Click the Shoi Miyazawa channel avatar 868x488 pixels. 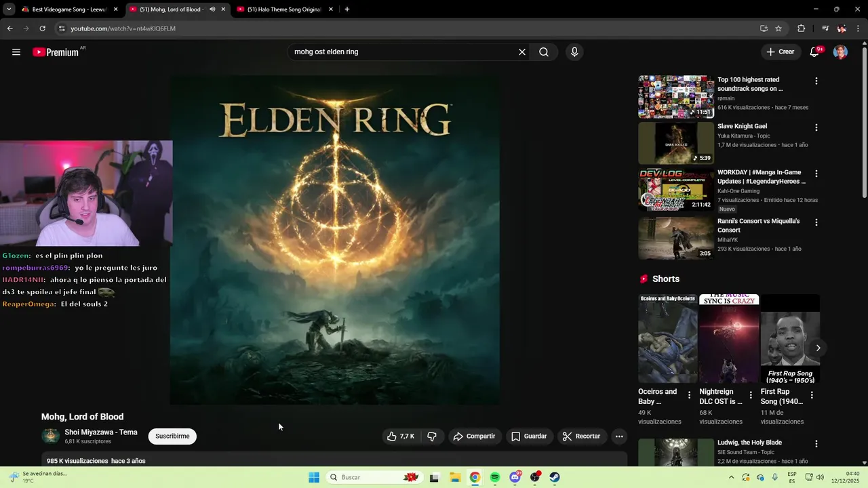[50, 436]
